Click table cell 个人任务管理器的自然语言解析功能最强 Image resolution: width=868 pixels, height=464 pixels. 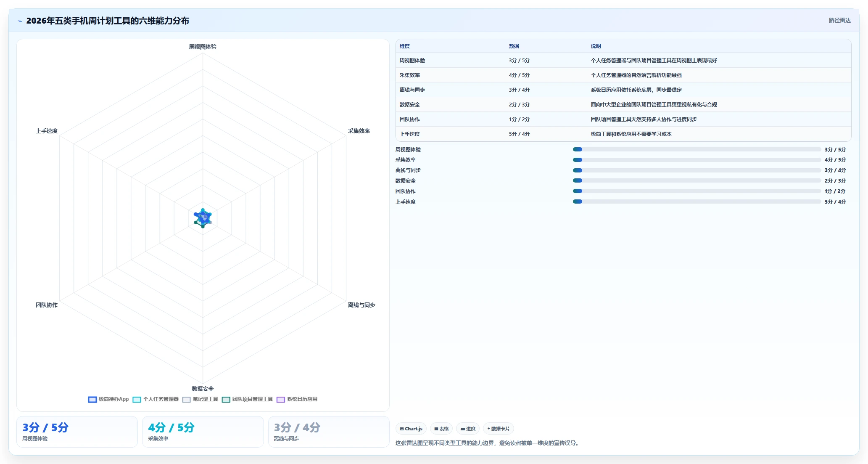pos(636,75)
